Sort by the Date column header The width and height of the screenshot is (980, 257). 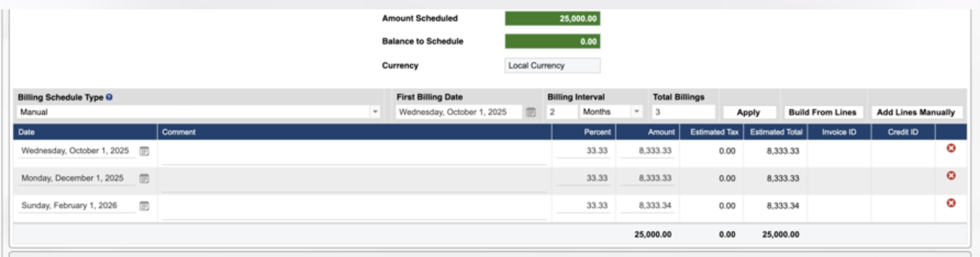tap(26, 132)
